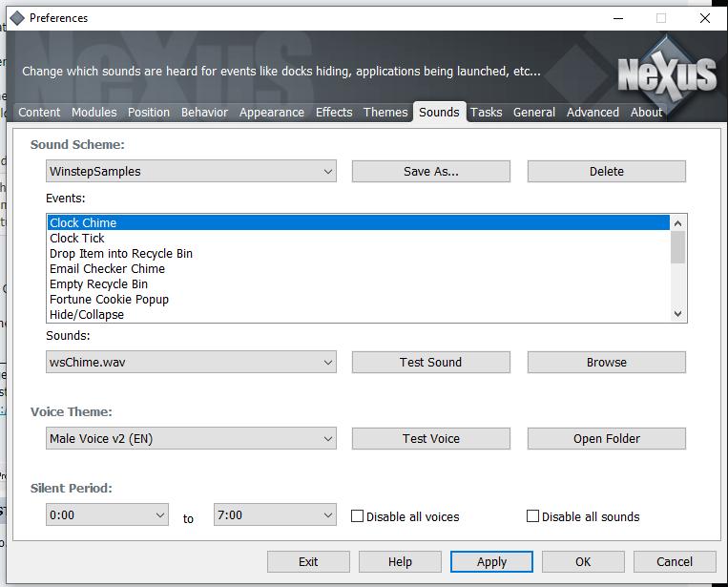Image resolution: width=728 pixels, height=587 pixels.
Task: Open the Sound Scheme dropdown
Action: coord(191,172)
